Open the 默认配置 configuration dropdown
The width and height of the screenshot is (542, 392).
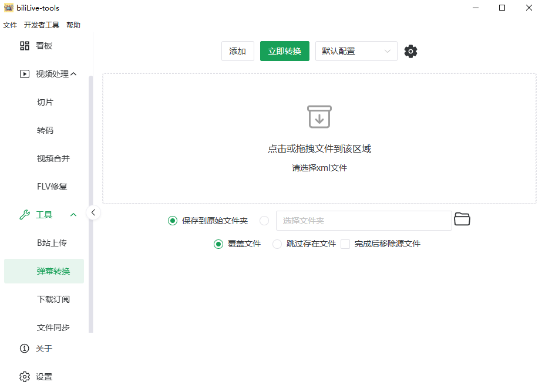(x=356, y=51)
